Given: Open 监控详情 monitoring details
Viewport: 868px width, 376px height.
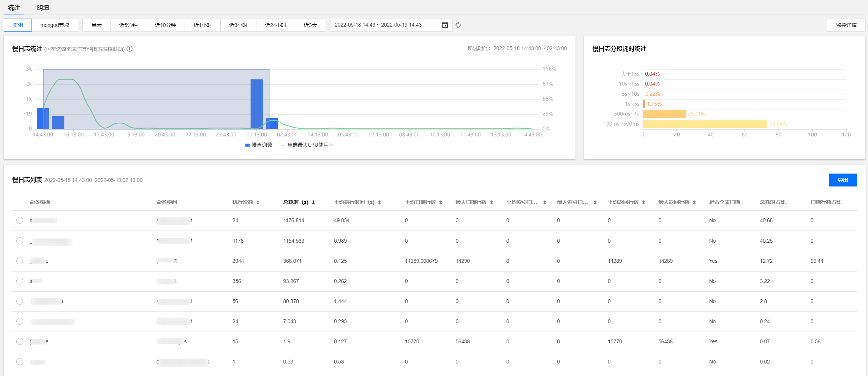Looking at the screenshot, I should click(846, 25).
